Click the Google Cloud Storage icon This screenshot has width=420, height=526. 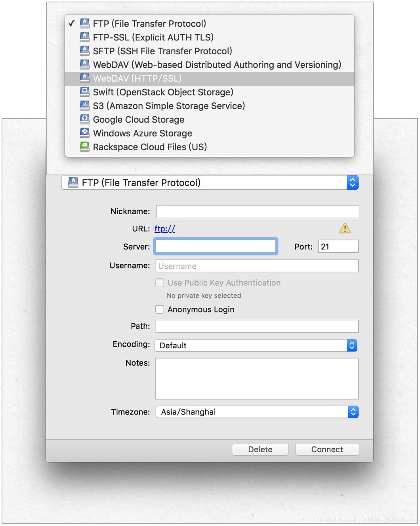[x=84, y=119]
